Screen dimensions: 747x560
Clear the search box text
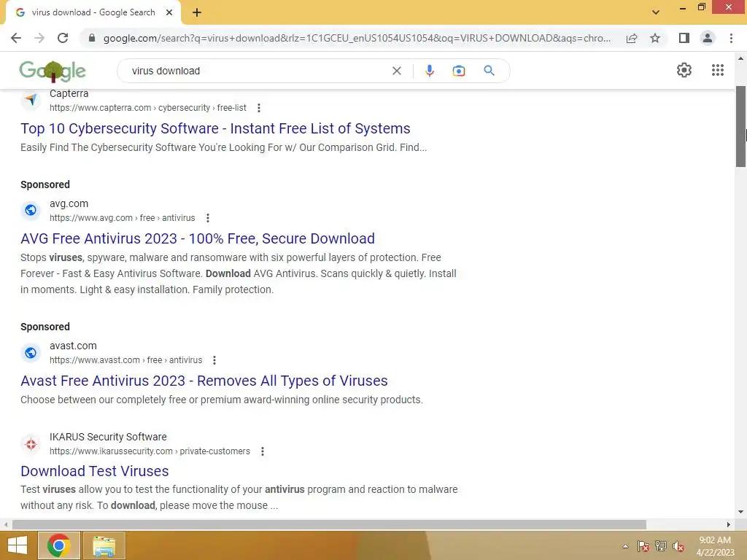click(396, 71)
